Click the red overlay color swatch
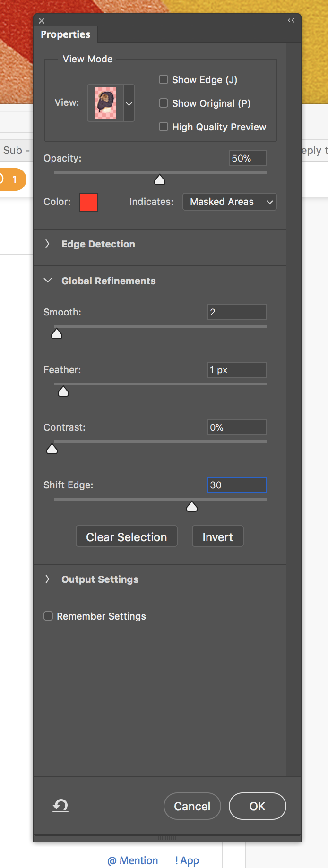Screen dimensions: 328x868 point(89,202)
